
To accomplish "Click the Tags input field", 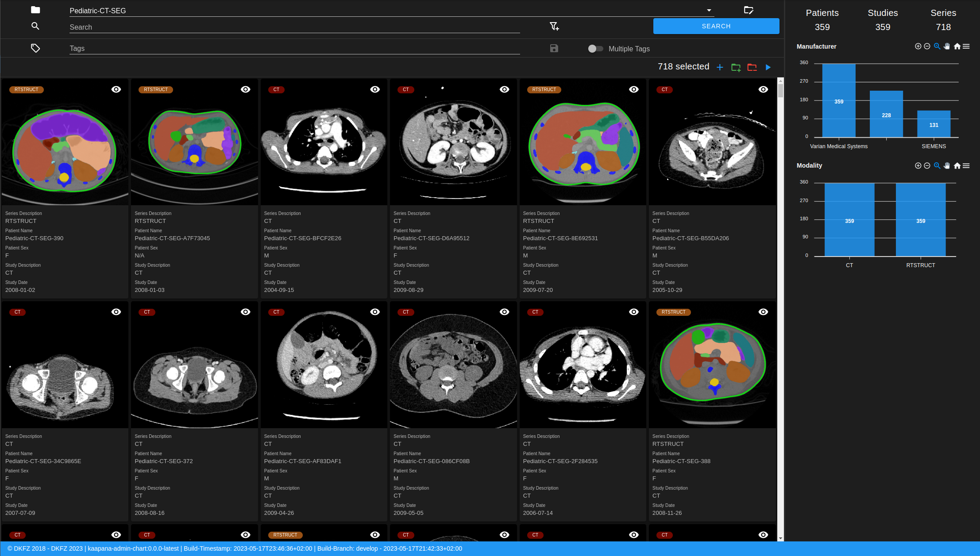I will 295,48.
